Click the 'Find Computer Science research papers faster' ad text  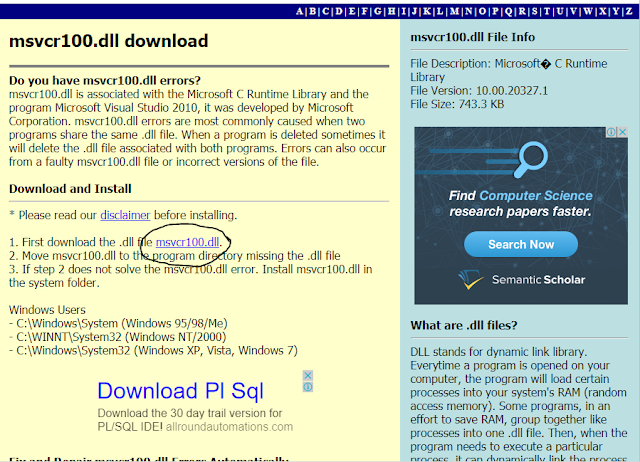pyautogui.click(x=520, y=203)
